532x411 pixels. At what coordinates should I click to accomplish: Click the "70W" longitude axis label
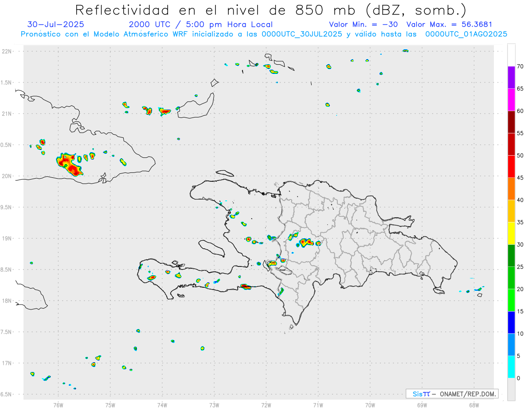[x=370, y=405]
